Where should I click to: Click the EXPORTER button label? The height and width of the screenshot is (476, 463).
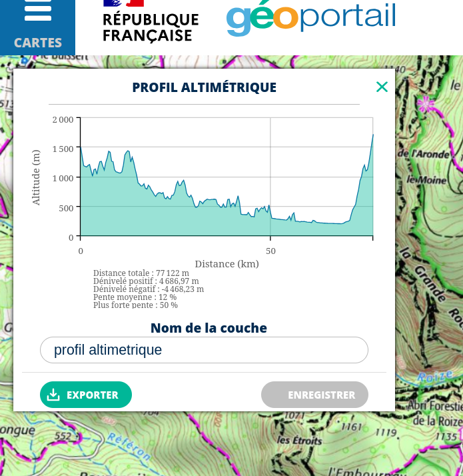click(93, 395)
